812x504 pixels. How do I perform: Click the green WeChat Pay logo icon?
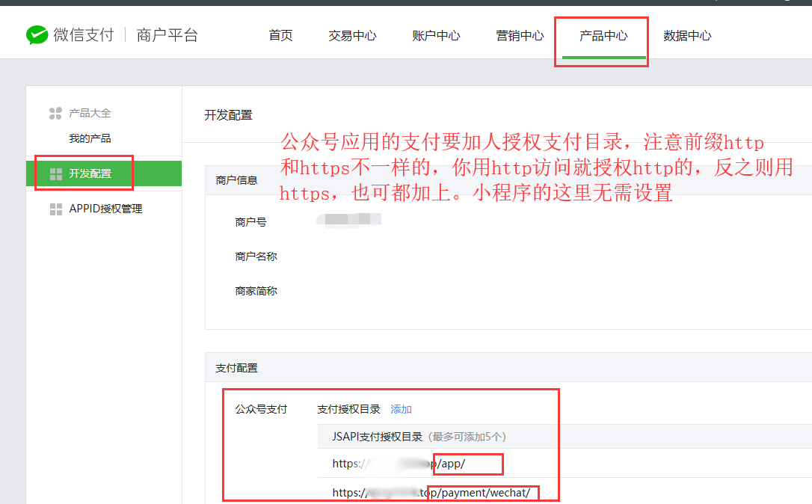click(x=37, y=35)
